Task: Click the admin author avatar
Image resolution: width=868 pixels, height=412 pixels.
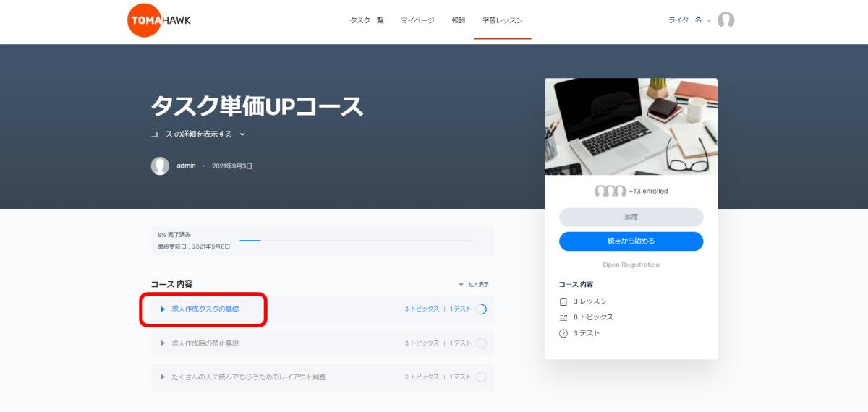Action: pyautogui.click(x=160, y=166)
